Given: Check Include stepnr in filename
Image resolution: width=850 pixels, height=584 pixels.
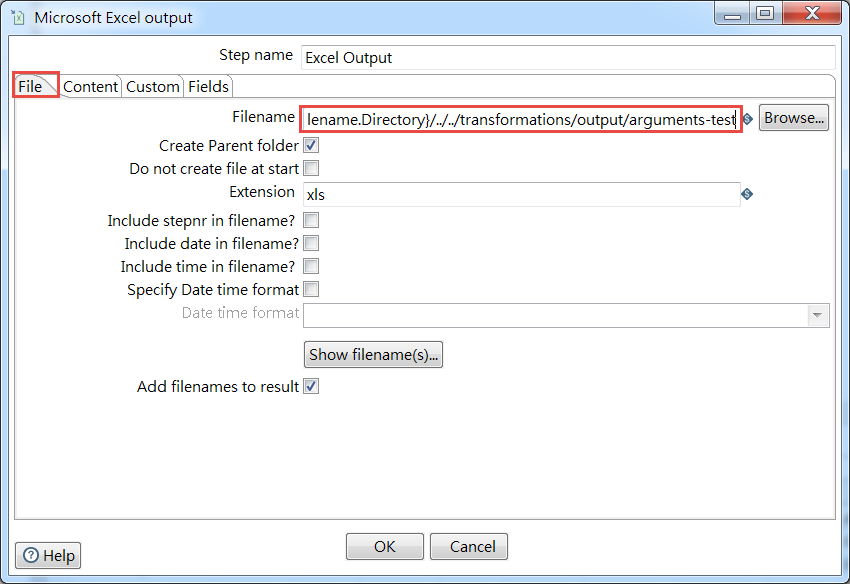Looking at the screenshot, I should [311, 220].
